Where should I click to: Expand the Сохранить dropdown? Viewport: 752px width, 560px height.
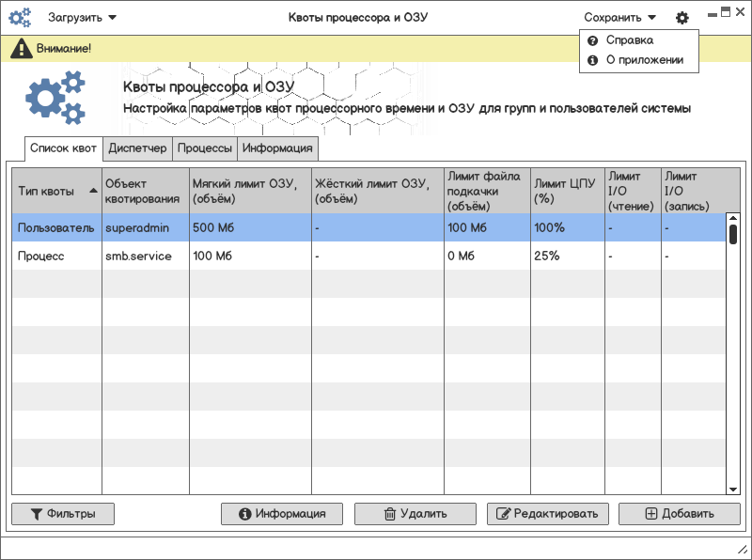coord(619,18)
